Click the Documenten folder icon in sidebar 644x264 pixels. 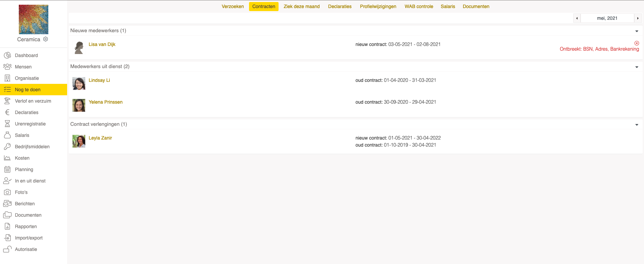[x=7, y=215]
